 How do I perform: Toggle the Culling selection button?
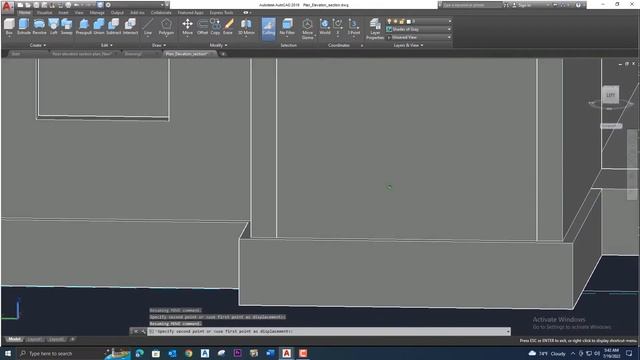pyautogui.click(x=269, y=29)
